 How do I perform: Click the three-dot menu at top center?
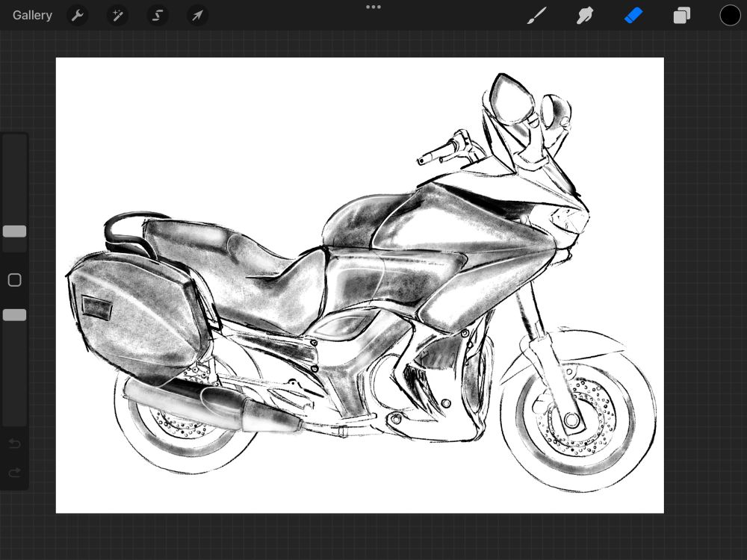[x=373, y=7]
